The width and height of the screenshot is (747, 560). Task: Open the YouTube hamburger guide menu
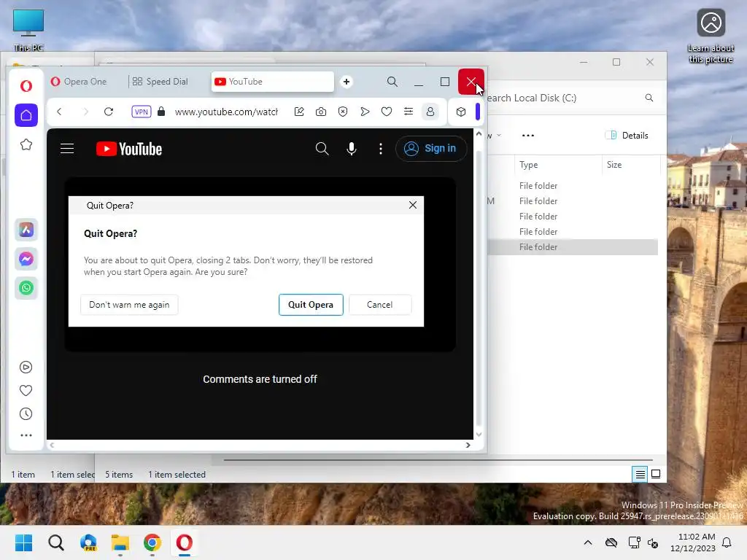[x=67, y=149]
